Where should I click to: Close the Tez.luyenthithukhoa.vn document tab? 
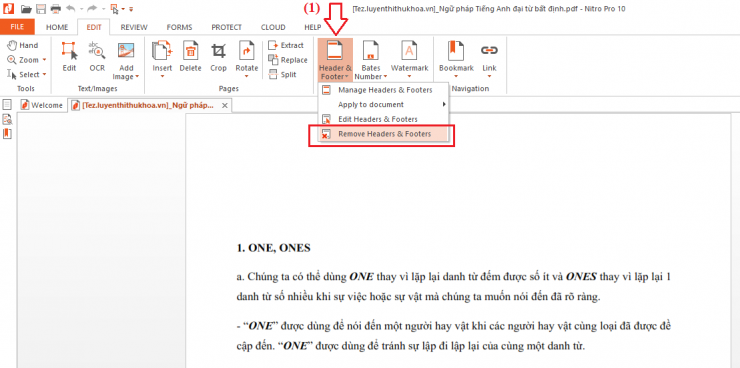(x=225, y=105)
